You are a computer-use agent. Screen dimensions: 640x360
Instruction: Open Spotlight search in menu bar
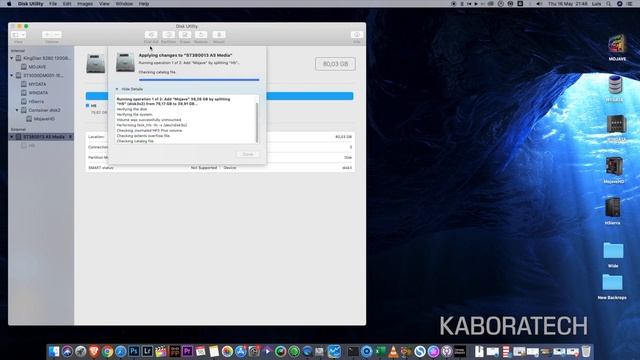[x=609, y=4]
